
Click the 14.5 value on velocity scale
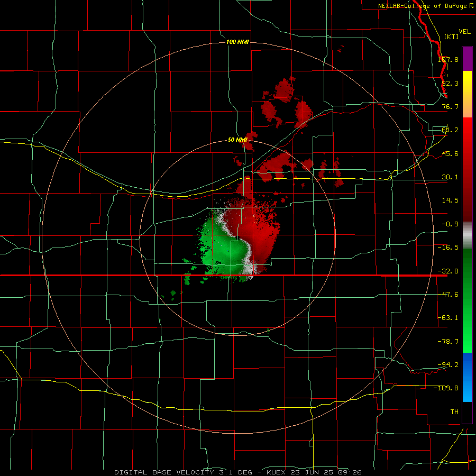[450, 200]
